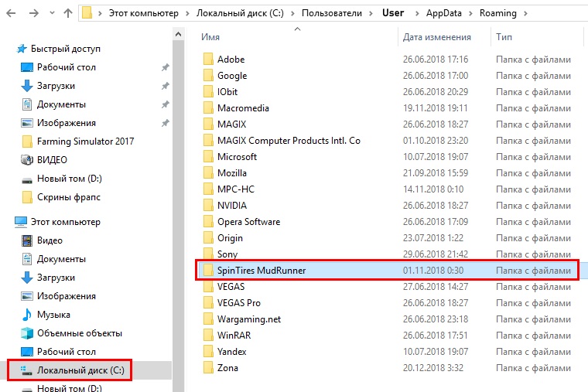Click the address bar folder icon
Image resolution: width=588 pixels, height=392 pixels.
click(x=87, y=13)
